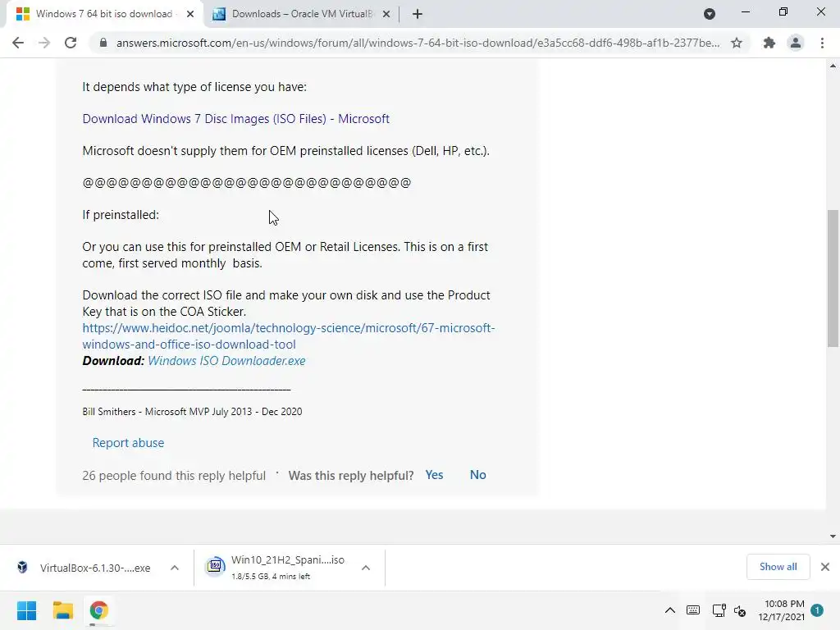The height and width of the screenshot is (630, 840).
Task: Open the notification badge in the taskbar
Action: tap(817, 610)
